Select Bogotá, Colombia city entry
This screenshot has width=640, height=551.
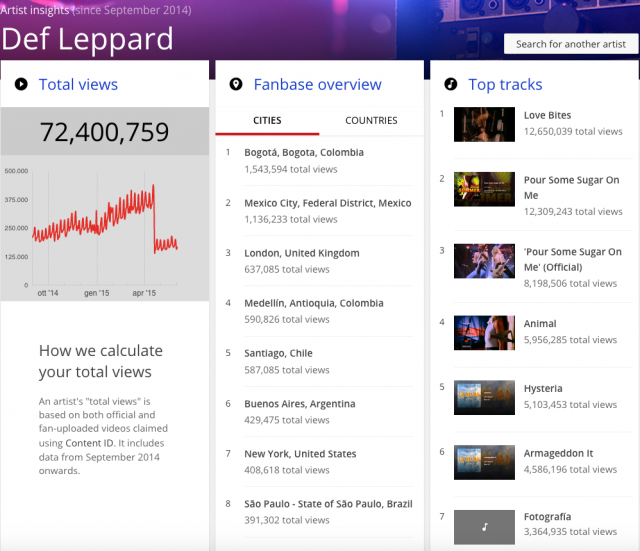pos(304,153)
